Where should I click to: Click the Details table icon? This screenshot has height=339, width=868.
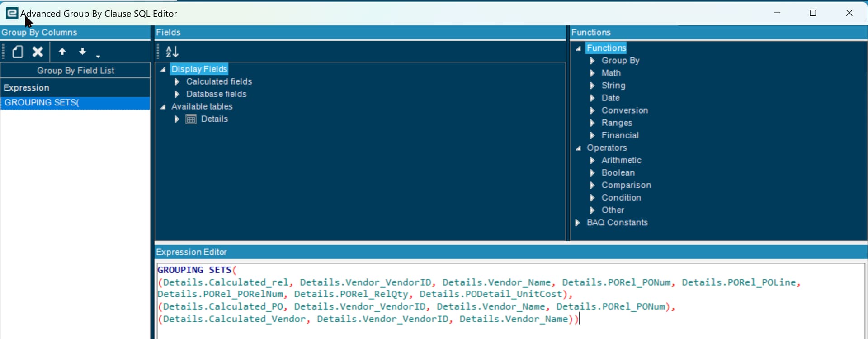coord(191,119)
